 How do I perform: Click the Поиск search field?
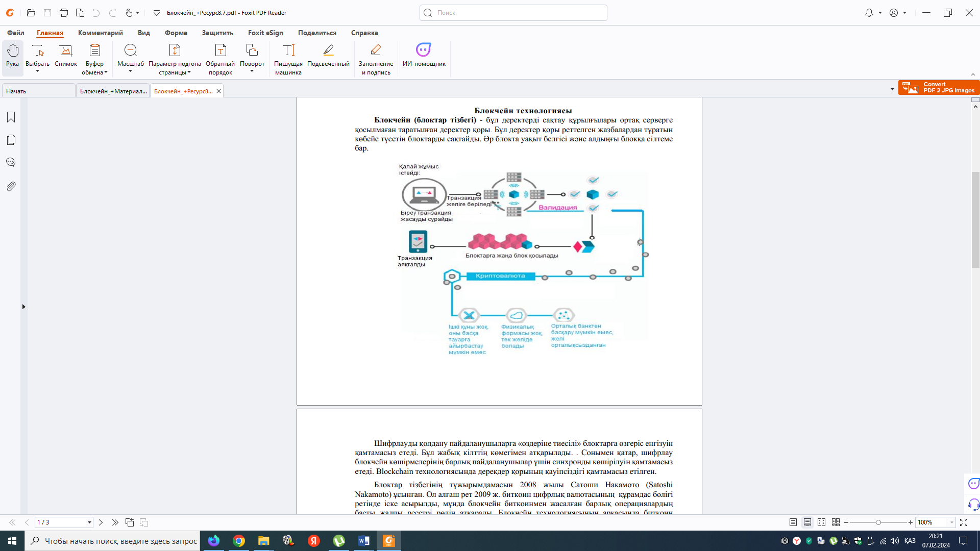pos(513,13)
